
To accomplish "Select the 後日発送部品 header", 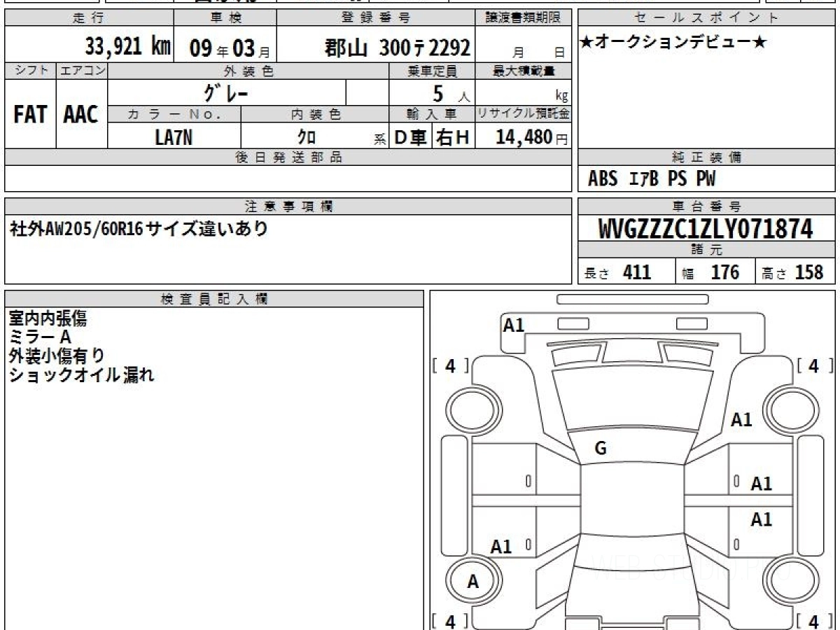I will point(288,157).
